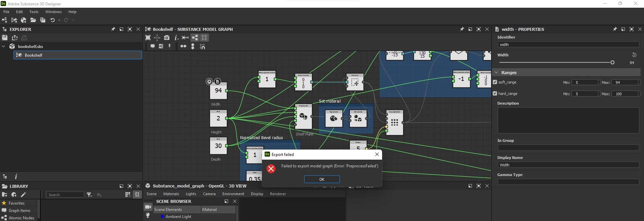Pin the Explorer panel
The image size is (644, 221).
tap(113, 29)
